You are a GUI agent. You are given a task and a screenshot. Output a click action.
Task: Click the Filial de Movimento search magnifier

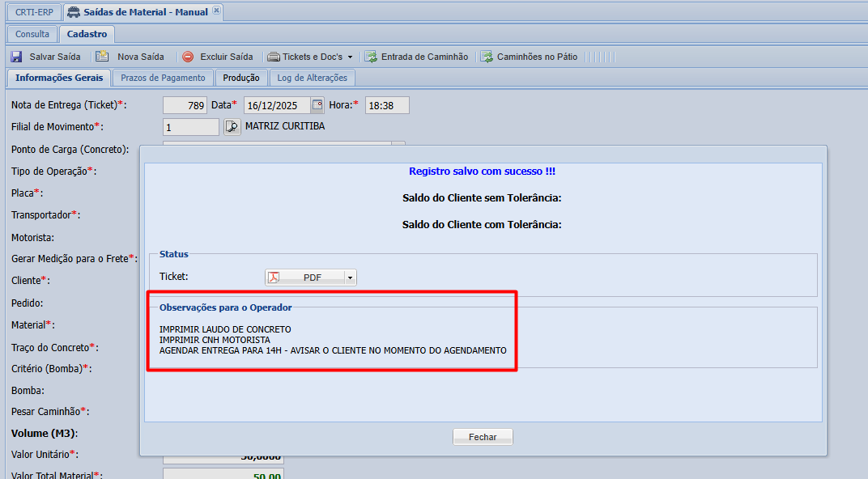pyautogui.click(x=232, y=127)
